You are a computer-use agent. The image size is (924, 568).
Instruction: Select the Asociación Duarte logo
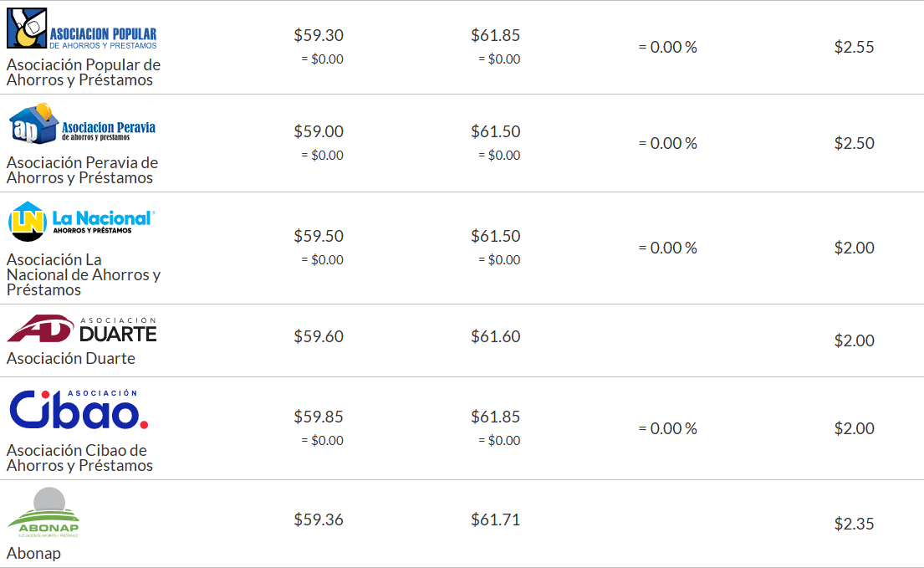coord(82,330)
